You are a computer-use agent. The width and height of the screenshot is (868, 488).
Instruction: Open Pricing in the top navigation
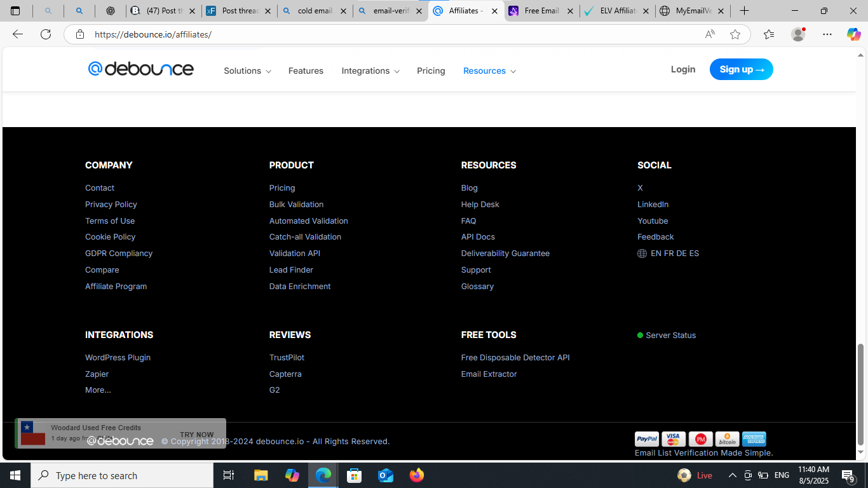pos(431,71)
